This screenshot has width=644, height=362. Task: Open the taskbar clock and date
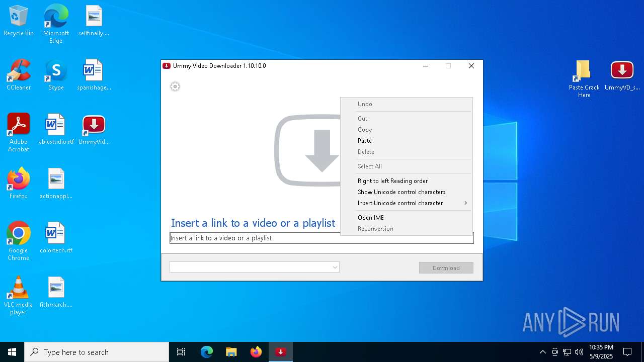pos(601,352)
